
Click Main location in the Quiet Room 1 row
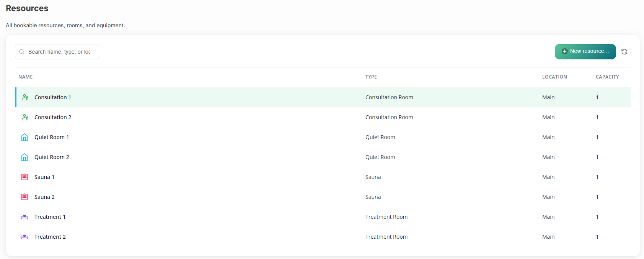coord(548,137)
